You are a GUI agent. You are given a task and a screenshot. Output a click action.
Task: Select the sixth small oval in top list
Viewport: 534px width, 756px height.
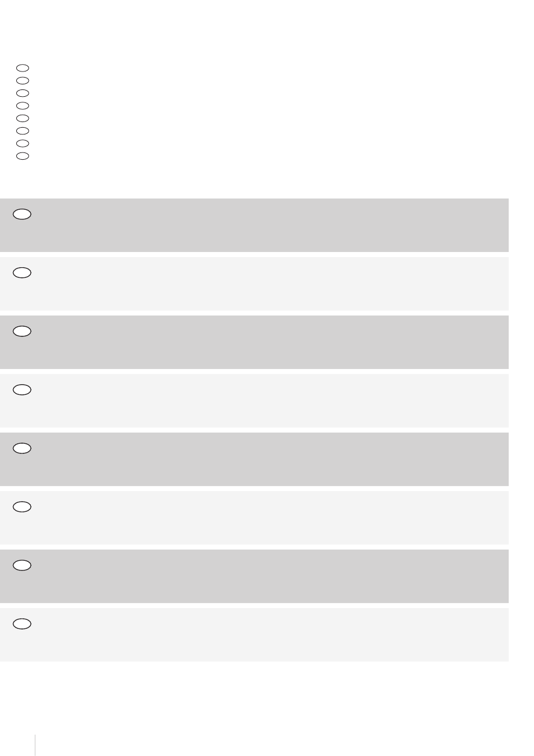click(22, 130)
